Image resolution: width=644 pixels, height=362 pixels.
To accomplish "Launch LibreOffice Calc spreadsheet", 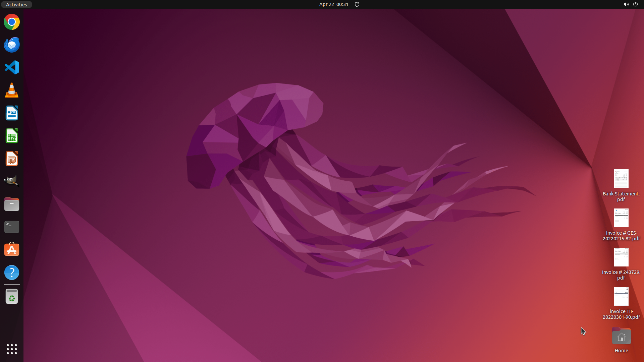I will point(12,136).
